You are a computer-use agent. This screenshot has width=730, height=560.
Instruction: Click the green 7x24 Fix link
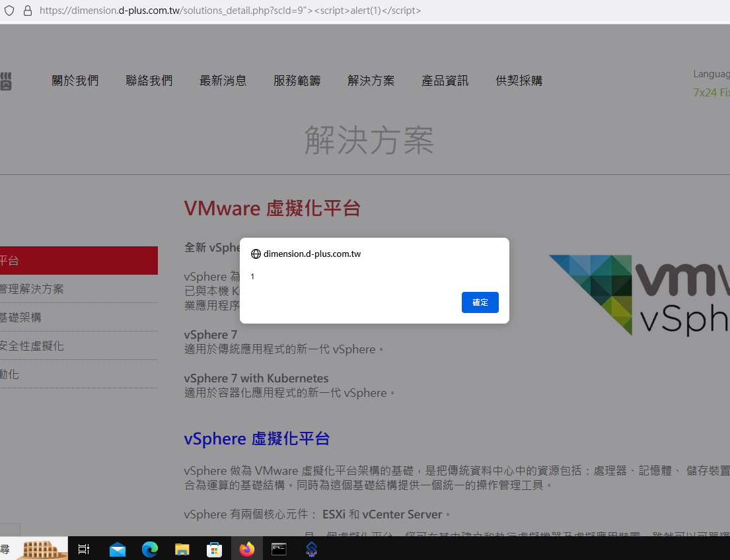[x=712, y=92]
